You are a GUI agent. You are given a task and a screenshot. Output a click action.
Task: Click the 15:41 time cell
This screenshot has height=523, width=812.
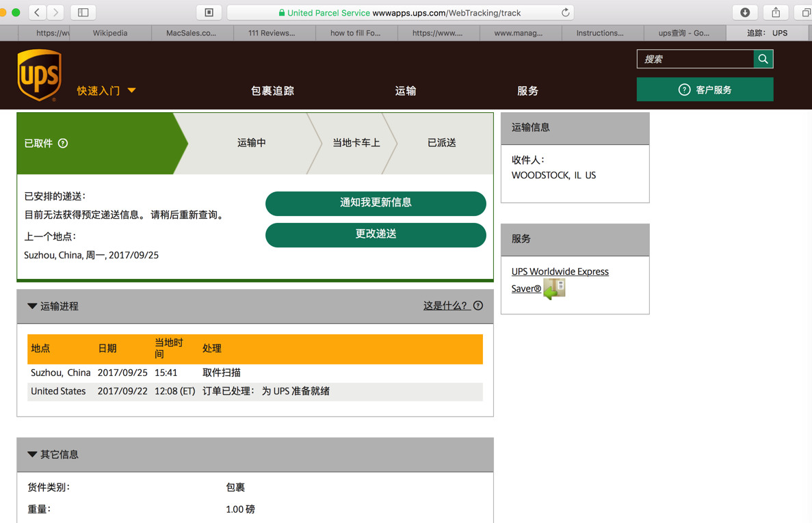166,373
